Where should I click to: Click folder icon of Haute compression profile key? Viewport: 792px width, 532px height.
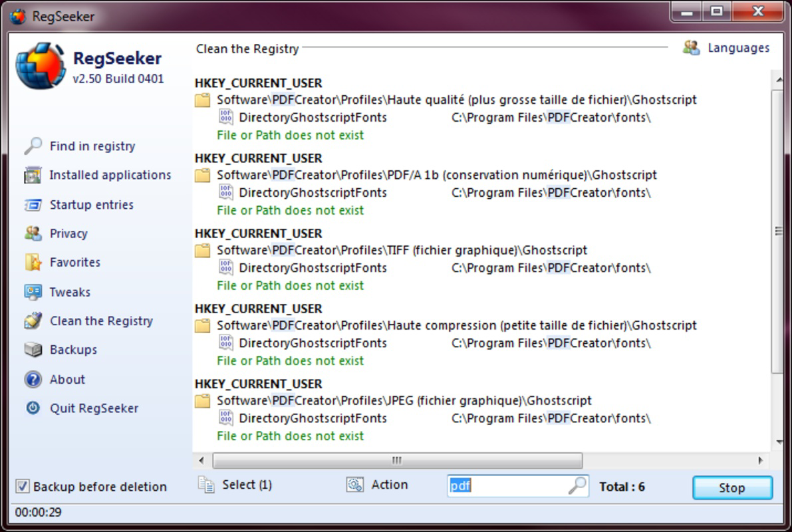click(x=203, y=326)
